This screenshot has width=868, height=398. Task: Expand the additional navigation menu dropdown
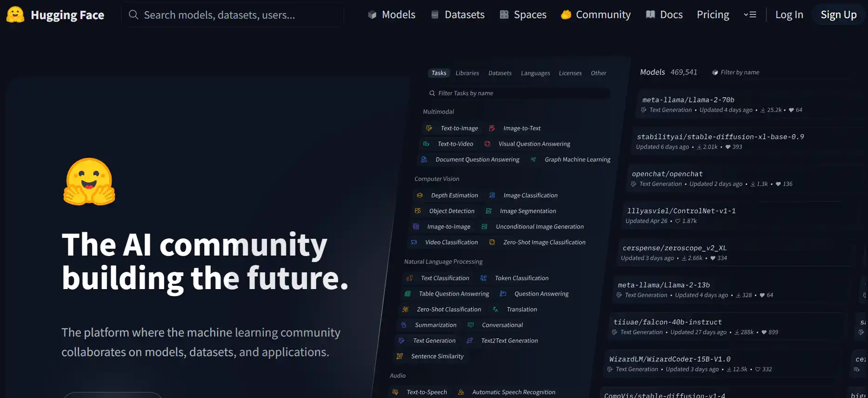point(749,15)
